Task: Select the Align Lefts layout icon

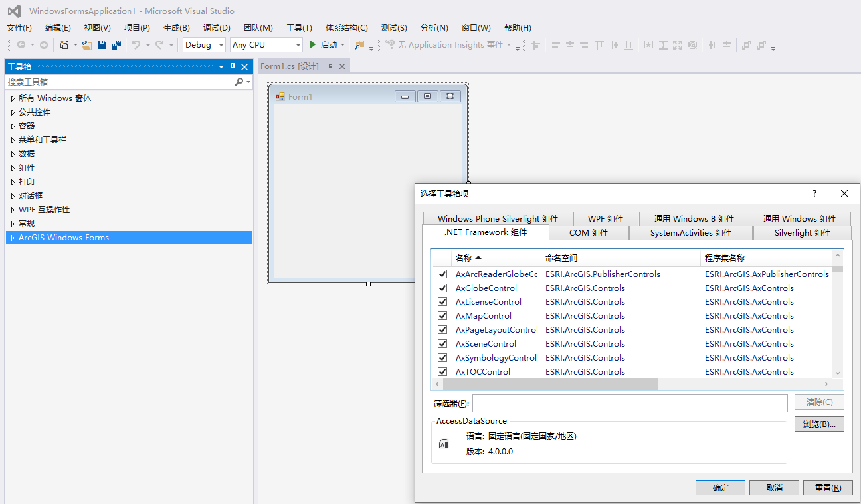Action: pos(555,44)
